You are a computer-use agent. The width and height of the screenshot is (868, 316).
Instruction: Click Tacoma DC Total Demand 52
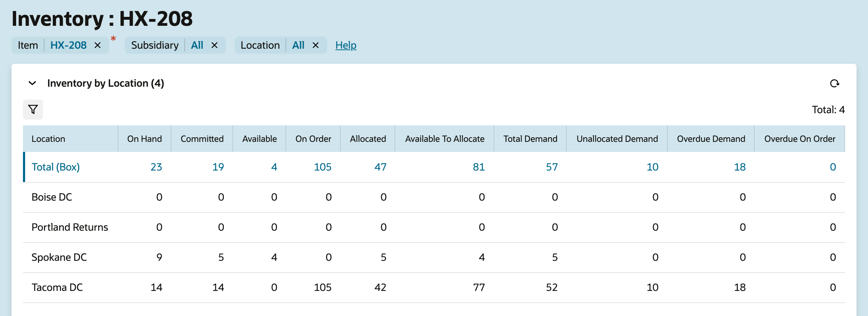552,287
